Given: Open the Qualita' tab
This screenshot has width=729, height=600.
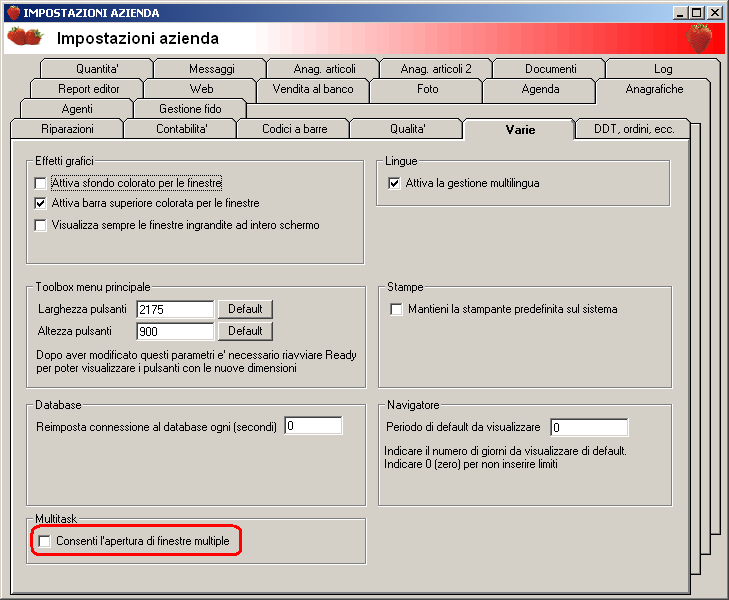Looking at the screenshot, I should 407,129.
